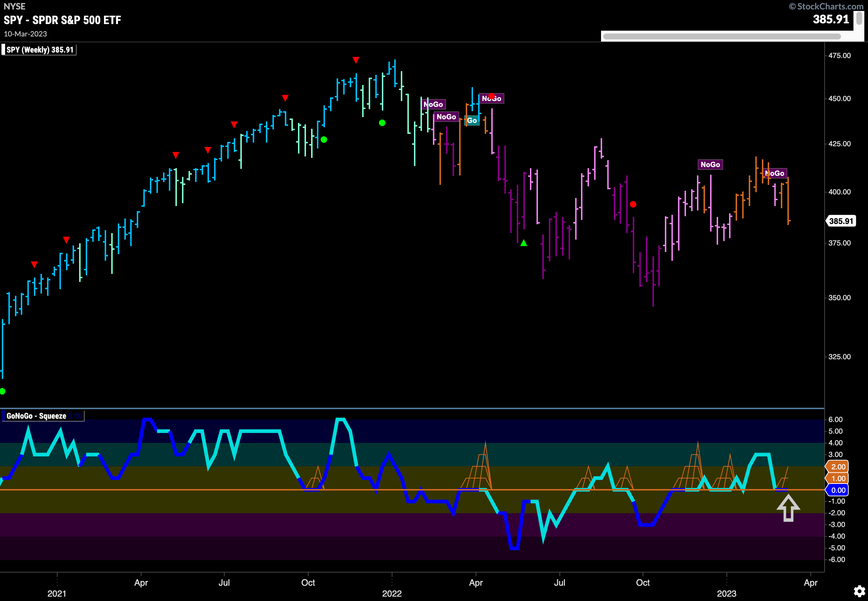Click the NYSE exchange label

click(14, 7)
